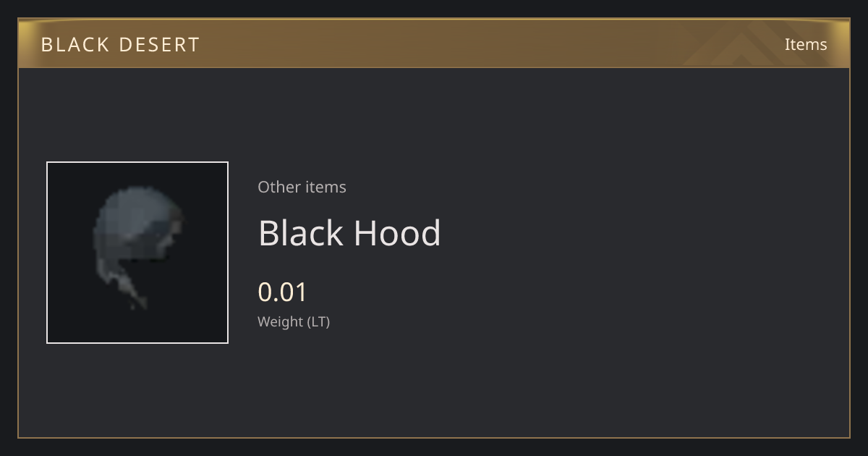Click the word Other in category

tap(278, 187)
